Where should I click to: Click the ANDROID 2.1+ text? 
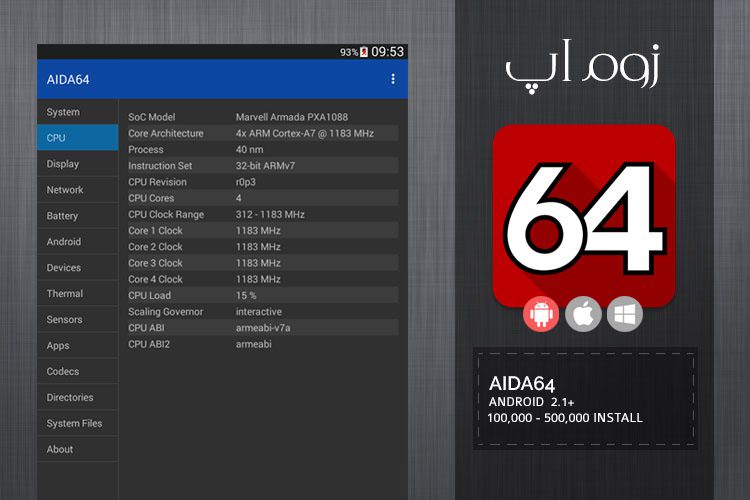click(x=531, y=402)
